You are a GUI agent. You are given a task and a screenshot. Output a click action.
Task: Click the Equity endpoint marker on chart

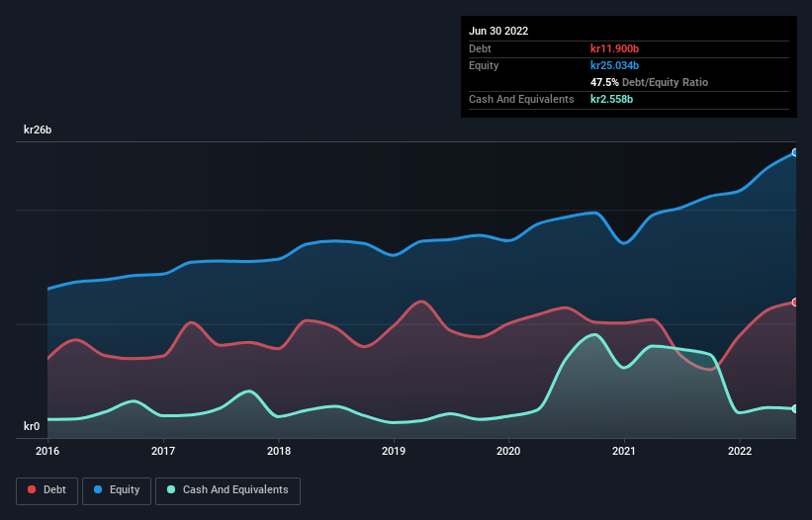[x=795, y=152]
